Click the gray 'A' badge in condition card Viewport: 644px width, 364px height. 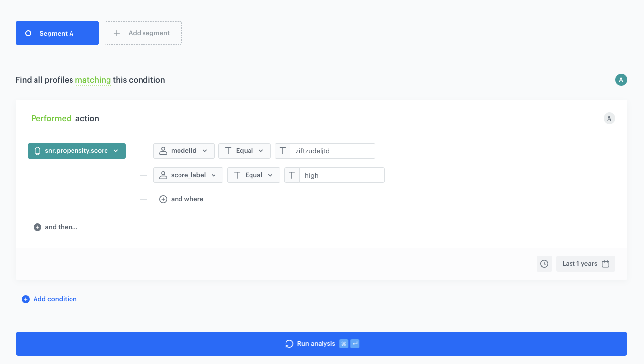click(x=609, y=118)
